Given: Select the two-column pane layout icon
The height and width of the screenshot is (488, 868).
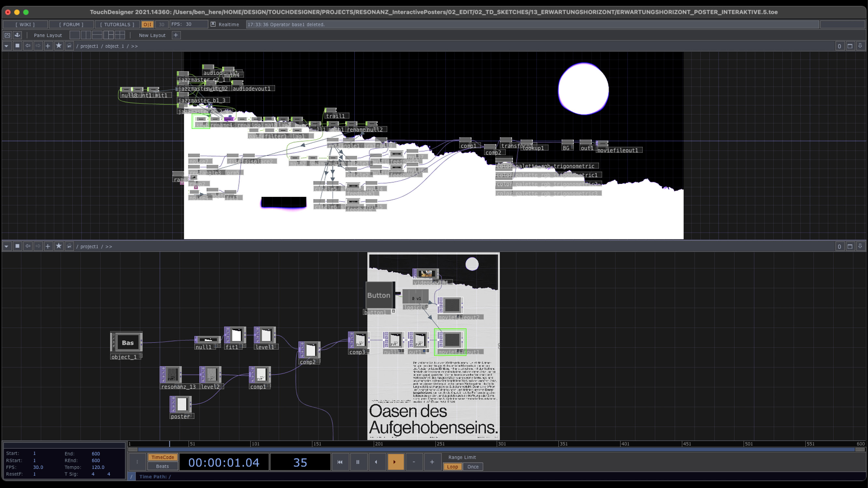Looking at the screenshot, I should coord(87,35).
